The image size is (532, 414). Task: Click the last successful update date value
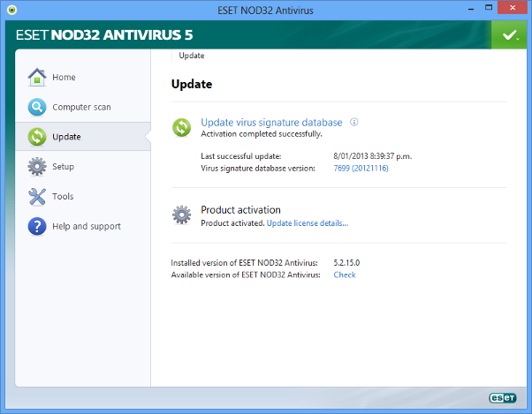(373, 156)
